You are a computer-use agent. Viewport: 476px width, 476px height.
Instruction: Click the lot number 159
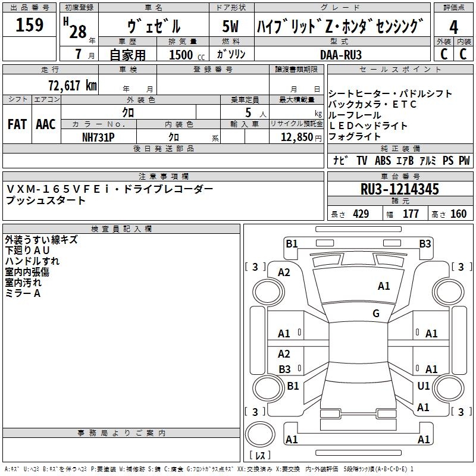click(x=29, y=25)
